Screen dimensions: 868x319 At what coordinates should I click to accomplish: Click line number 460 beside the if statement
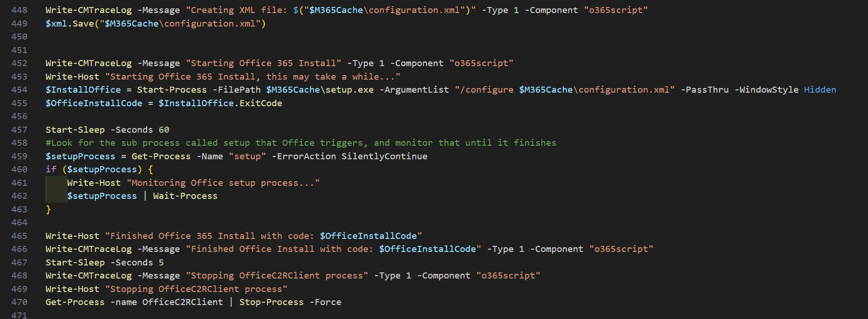click(x=19, y=170)
